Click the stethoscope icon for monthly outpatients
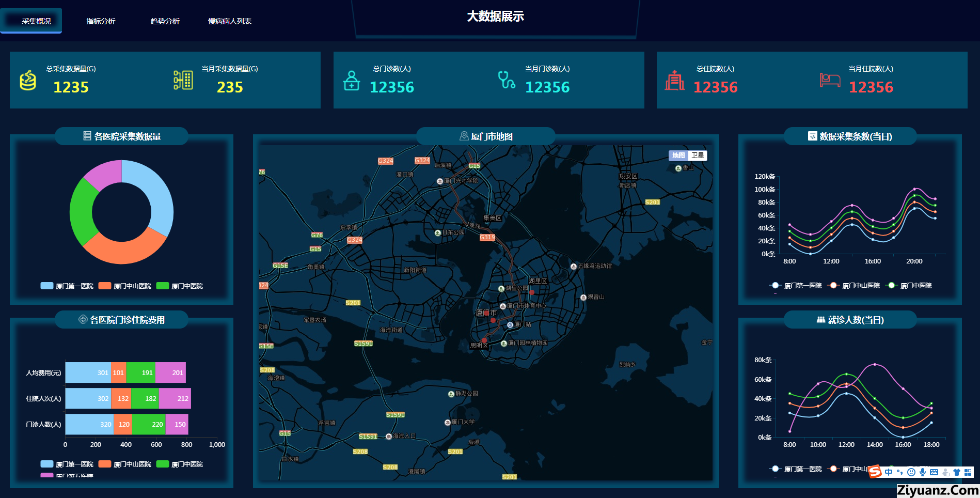980x498 pixels. tap(507, 80)
